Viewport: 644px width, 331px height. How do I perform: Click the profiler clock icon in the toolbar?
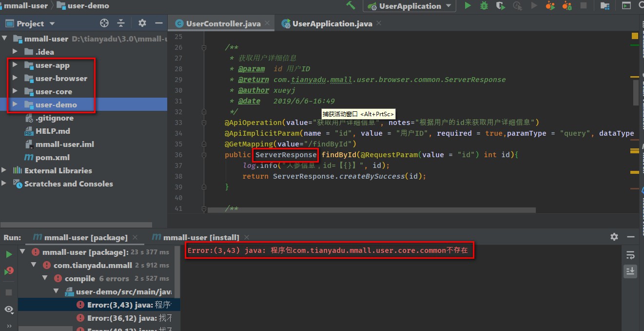click(x=517, y=6)
